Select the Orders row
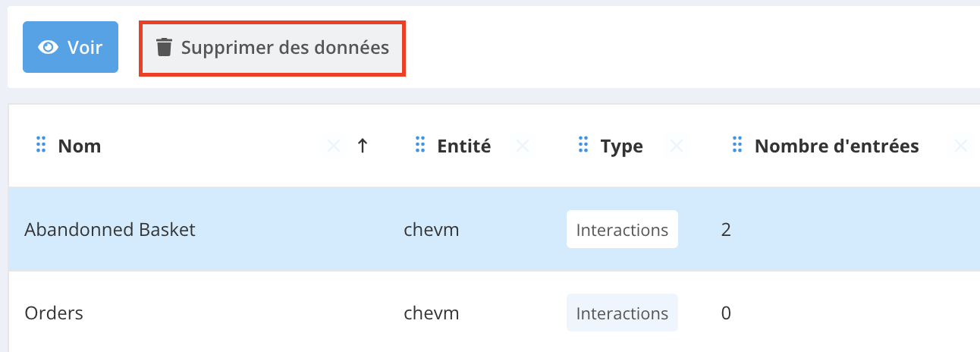 pos(54,313)
